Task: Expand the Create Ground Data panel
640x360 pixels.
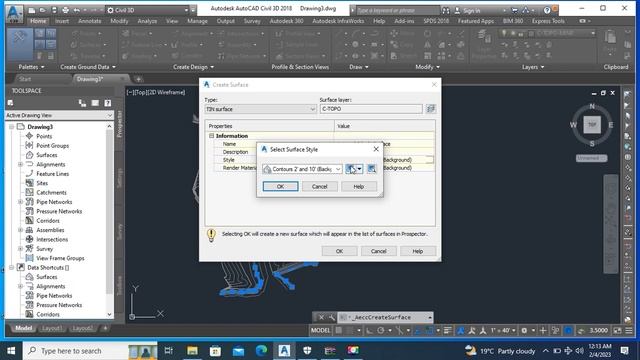Action: click(88, 67)
